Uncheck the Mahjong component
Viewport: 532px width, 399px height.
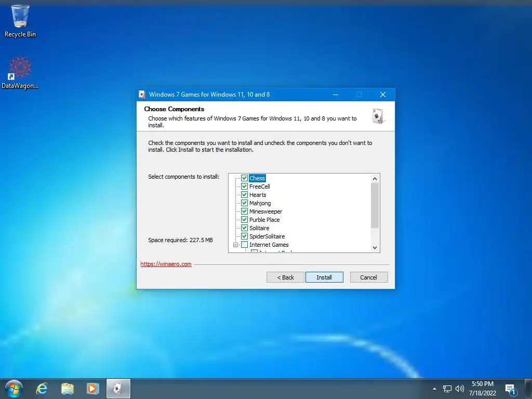coord(244,203)
